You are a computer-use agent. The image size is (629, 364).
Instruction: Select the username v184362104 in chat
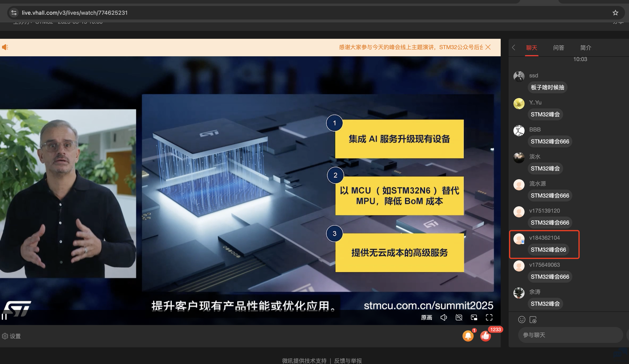[x=544, y=238]
